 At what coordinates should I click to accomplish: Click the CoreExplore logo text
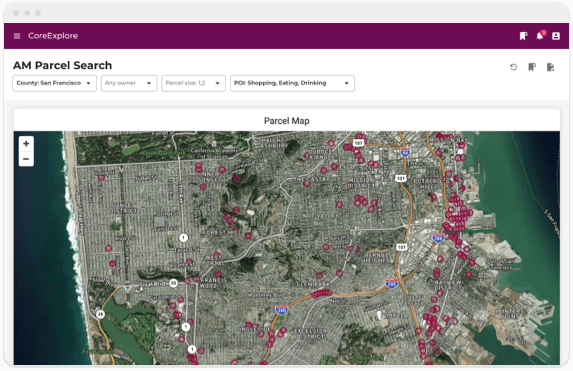pyautogui.click(x=53, y=36)
